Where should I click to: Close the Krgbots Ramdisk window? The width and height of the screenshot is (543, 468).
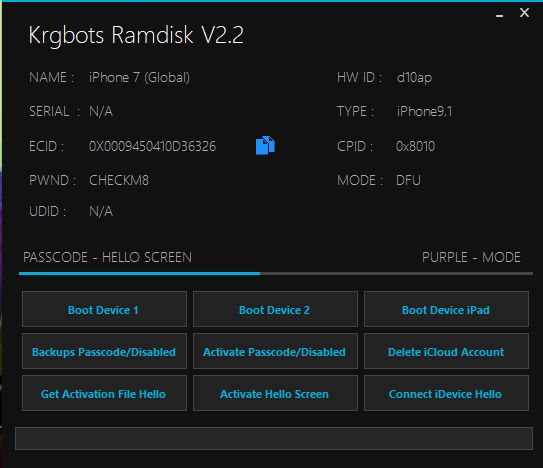coord(524,13)
